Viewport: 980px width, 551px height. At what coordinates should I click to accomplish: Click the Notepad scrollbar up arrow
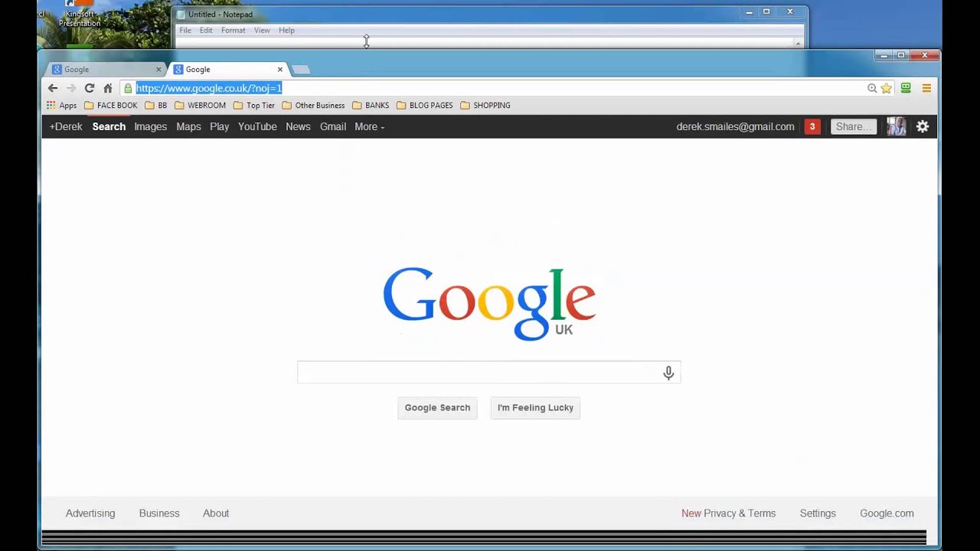pos(798,44)
